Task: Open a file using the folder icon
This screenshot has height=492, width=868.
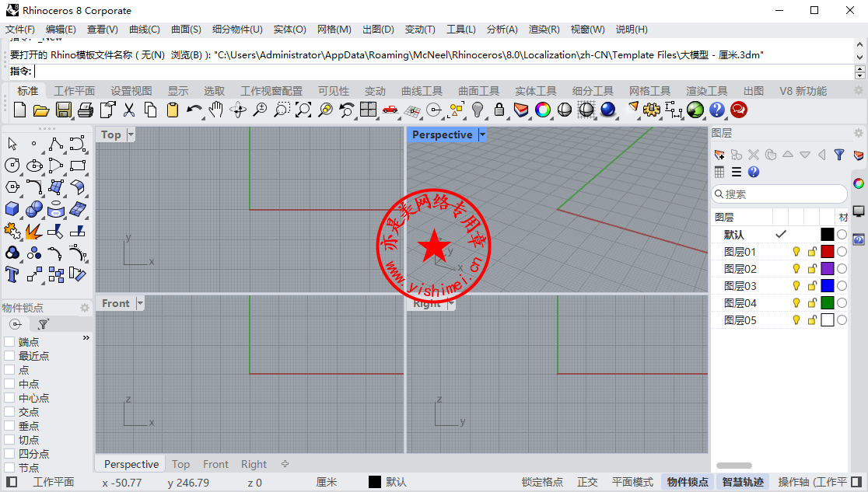Action: click(41, 110)
